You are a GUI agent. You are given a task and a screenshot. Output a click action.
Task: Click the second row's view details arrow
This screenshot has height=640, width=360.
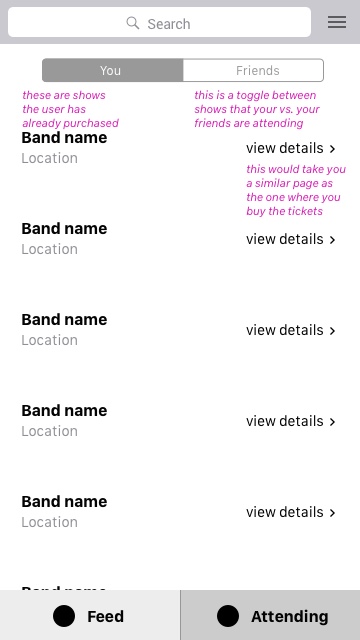coord(333,240)
